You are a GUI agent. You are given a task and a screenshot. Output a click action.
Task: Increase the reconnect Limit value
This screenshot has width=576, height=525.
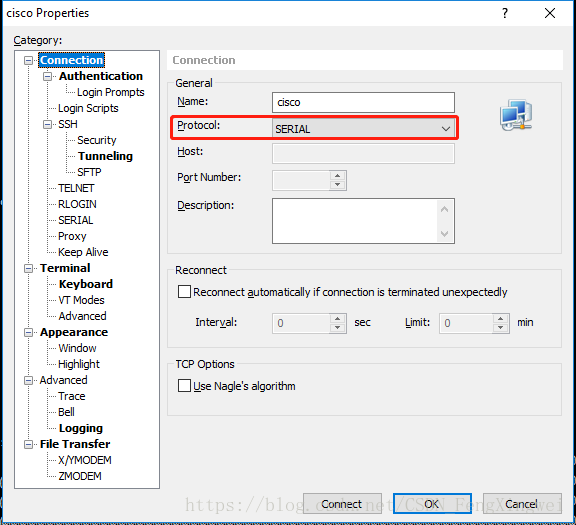(501, 319)
